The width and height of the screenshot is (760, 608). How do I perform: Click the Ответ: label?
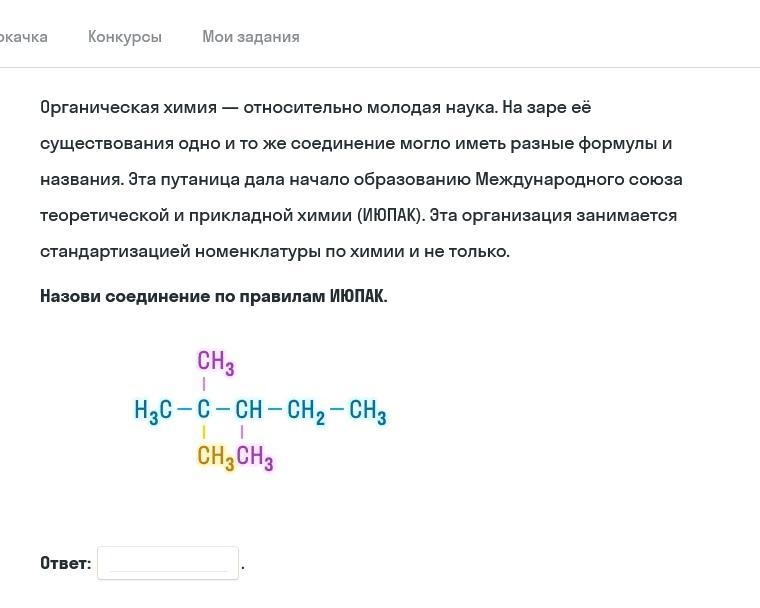[x=65, y=563]
